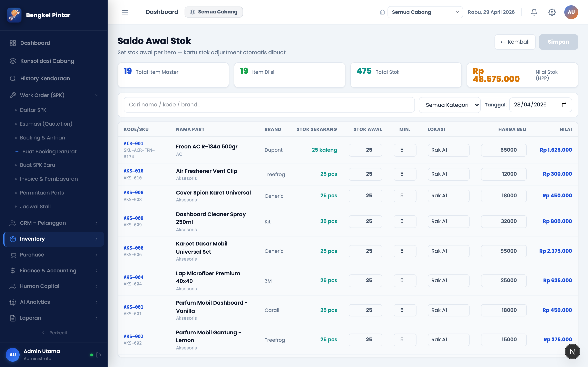This screenshot has width=588, height=367.
Task: Open the Semua Cabang branch dropdown
Action: [425, 12]
